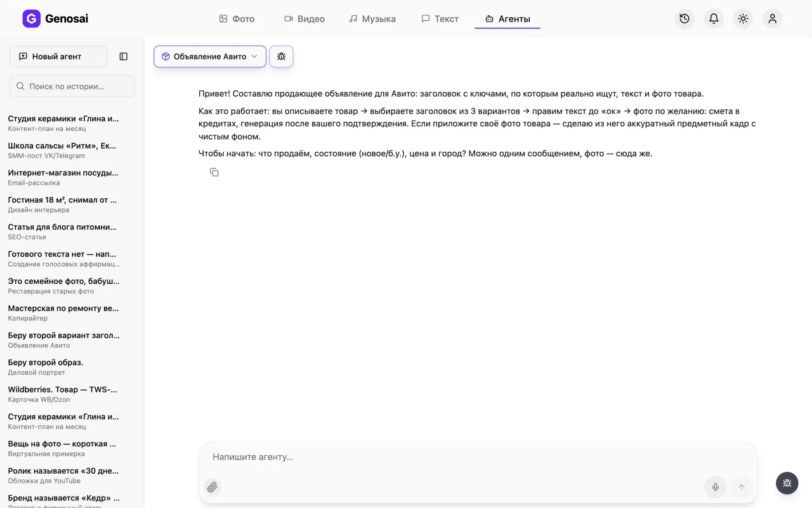The image size is (812, 508).
Task: Click the bug icon next to agent selector
Action: tap(282, 57)
